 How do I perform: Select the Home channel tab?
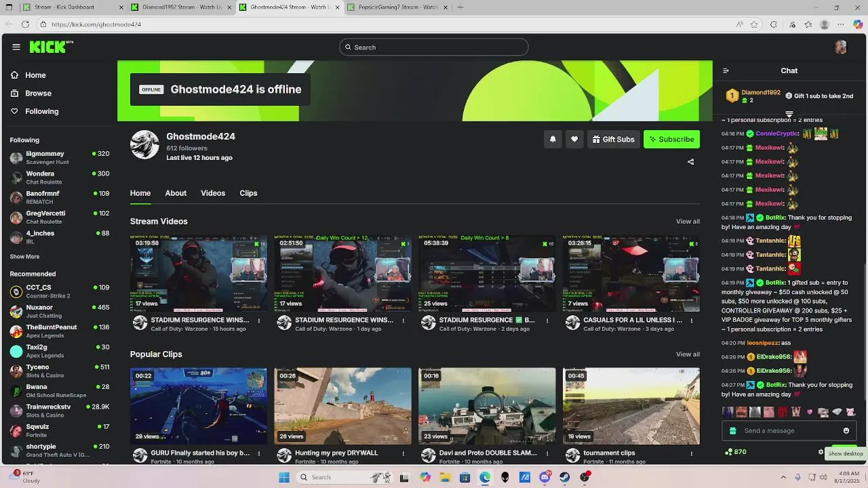tap(140, 193)
